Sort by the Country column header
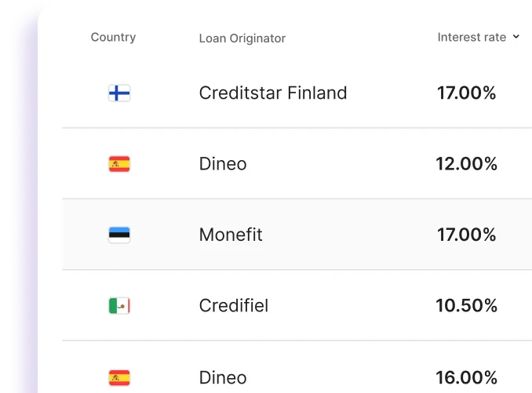 click(113, 37)
